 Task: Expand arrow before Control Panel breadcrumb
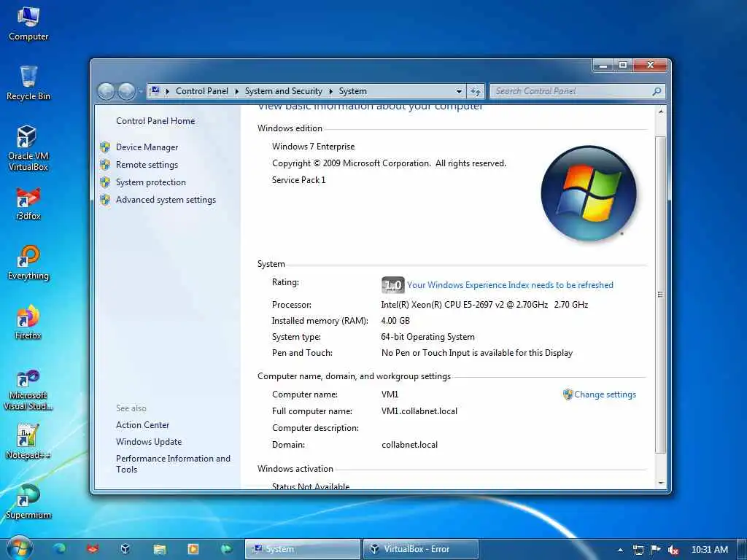(x=167, y=91)
